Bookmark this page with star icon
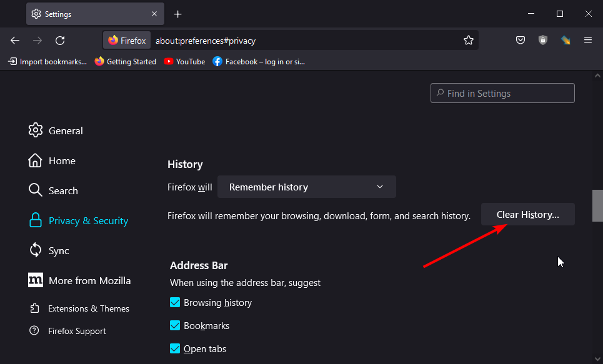 pyautogui.click(x=469, y=41)
